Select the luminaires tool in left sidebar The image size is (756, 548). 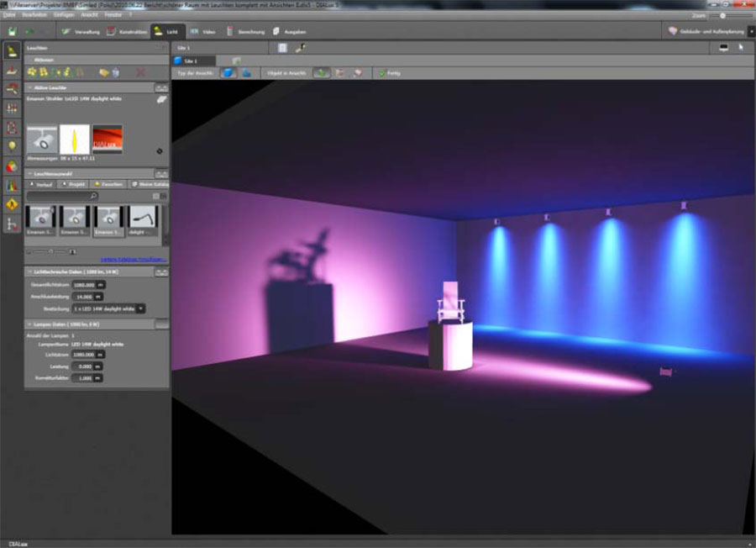pos(12,51)
